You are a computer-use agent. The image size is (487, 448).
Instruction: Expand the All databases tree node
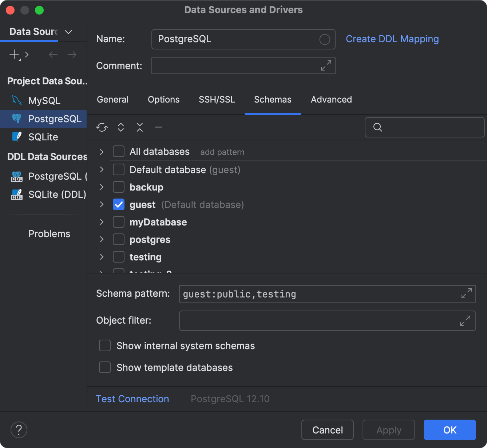101,152
